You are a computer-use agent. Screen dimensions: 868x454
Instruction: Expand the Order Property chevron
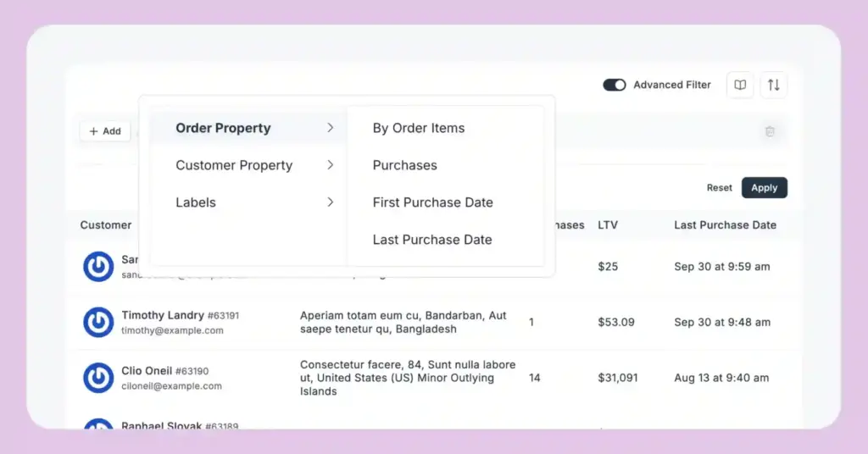point(330,128)
